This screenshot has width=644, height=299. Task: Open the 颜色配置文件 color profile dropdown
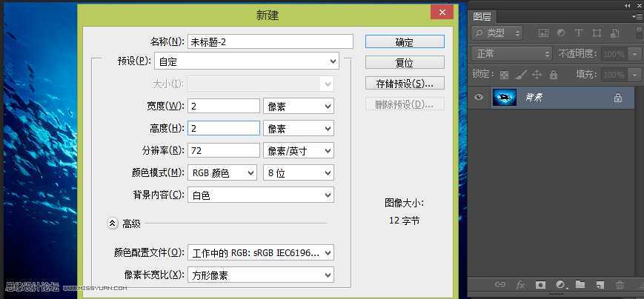click(x=260, y=252)
